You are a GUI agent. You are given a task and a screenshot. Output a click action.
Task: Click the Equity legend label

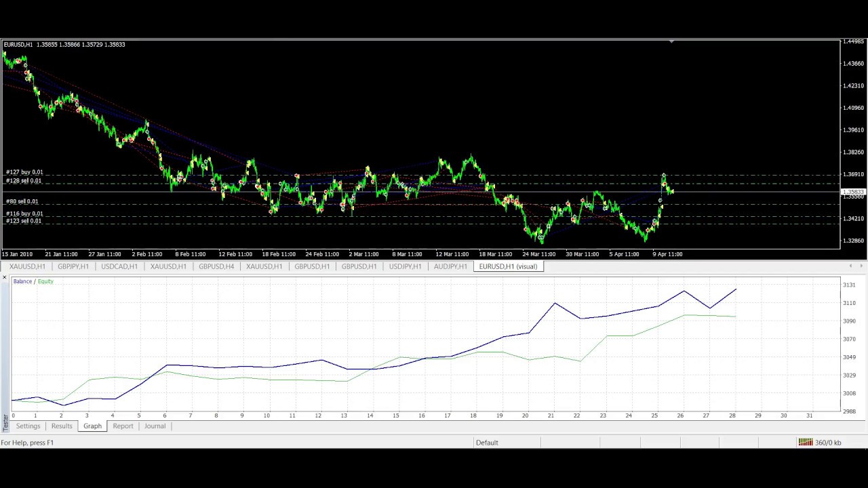tap(45, 281)
